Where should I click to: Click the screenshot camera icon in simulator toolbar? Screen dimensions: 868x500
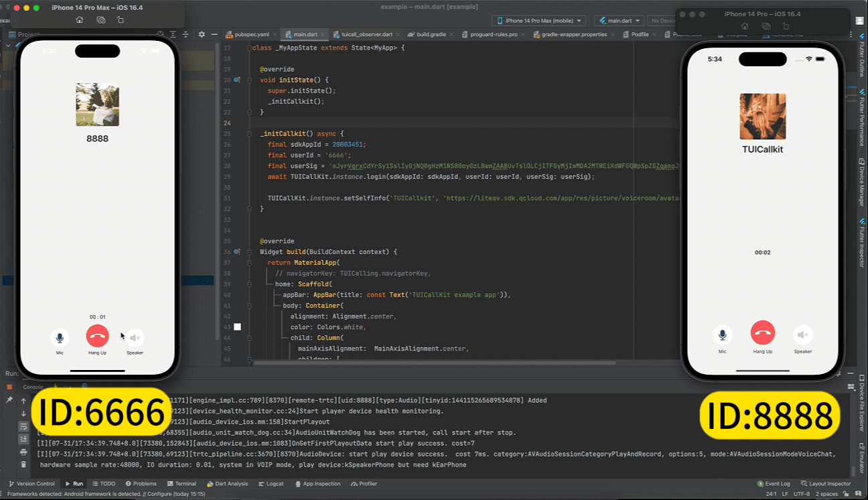pos(102,20)
